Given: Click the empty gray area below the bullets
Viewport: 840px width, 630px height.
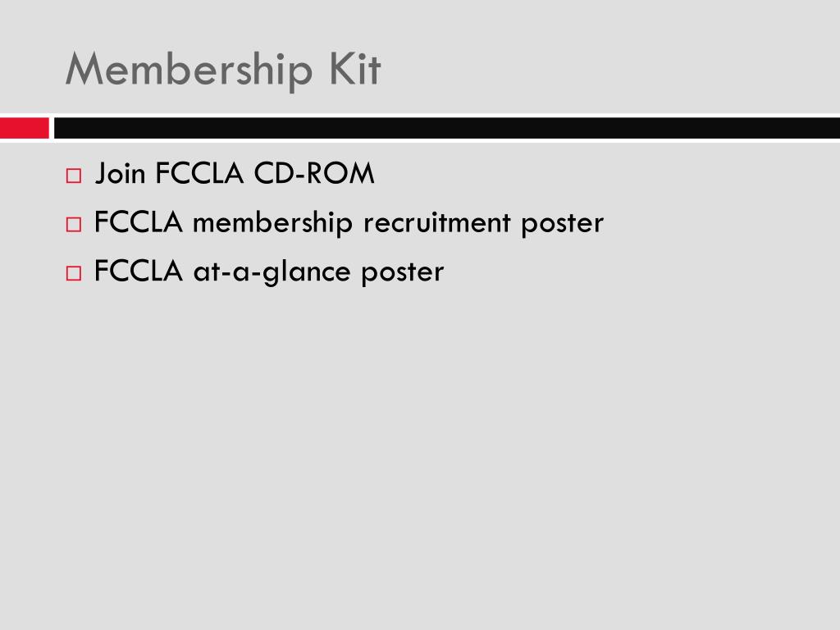Looking at the screenshot, I should [420, 455].
